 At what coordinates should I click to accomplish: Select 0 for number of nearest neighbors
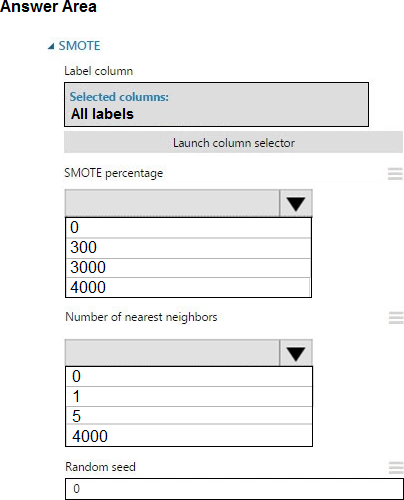click(x=189, y=377)
